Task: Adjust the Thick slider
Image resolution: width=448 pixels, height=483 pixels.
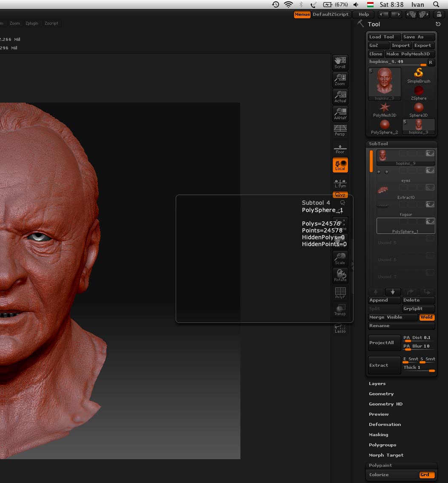Action: pyautogui.click(x=419, y=369)
